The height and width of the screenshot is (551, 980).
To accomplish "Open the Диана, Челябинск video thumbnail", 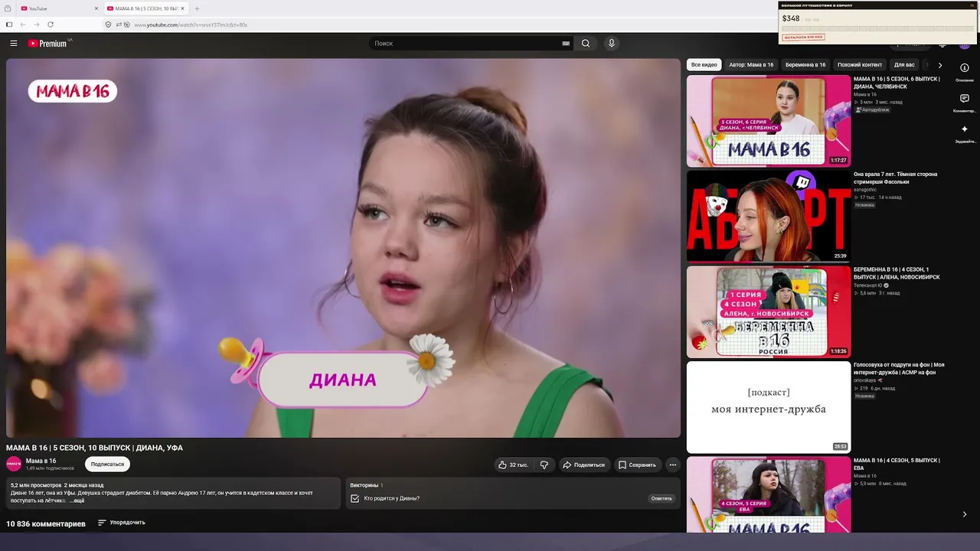I will point(769,121).
